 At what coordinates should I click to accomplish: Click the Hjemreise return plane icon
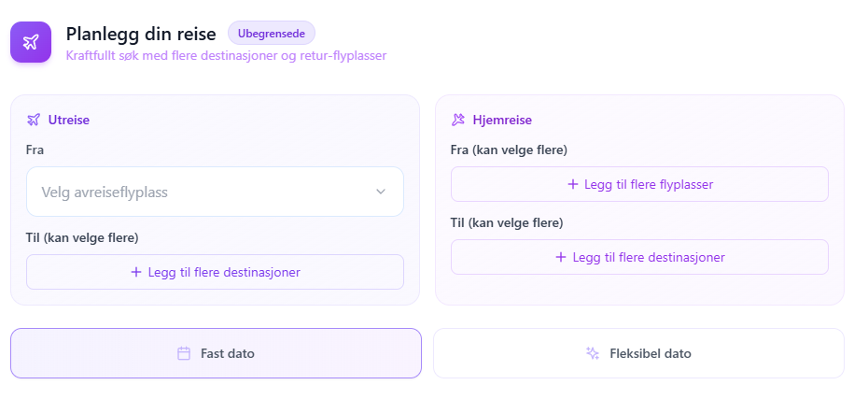458,120
